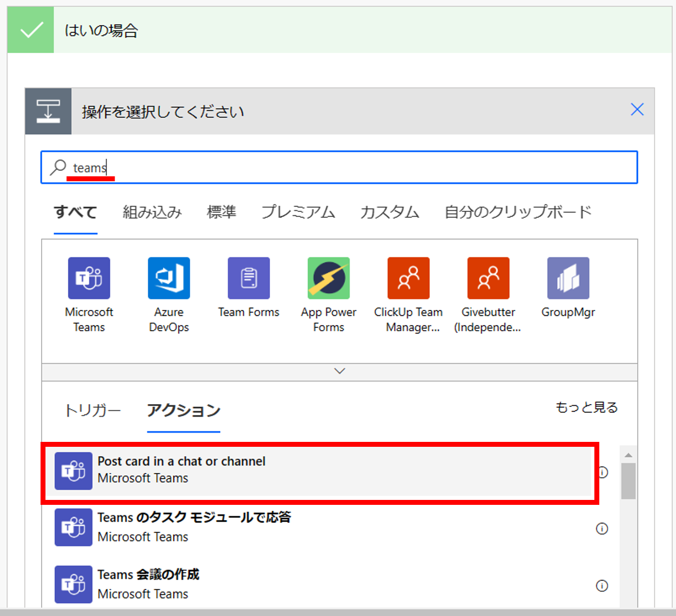
Task: Pick the ClickUp Team Manager connector
Action: point(409,278)
